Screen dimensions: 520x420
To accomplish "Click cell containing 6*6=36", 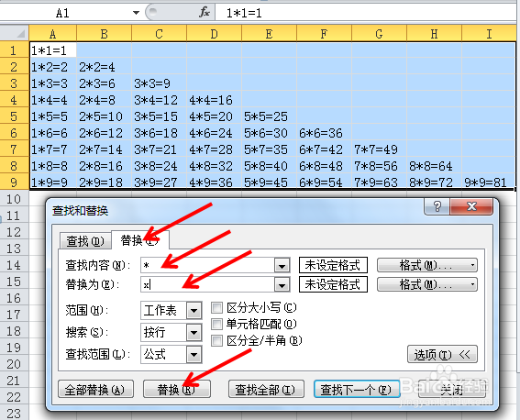I will pos(324,133).
